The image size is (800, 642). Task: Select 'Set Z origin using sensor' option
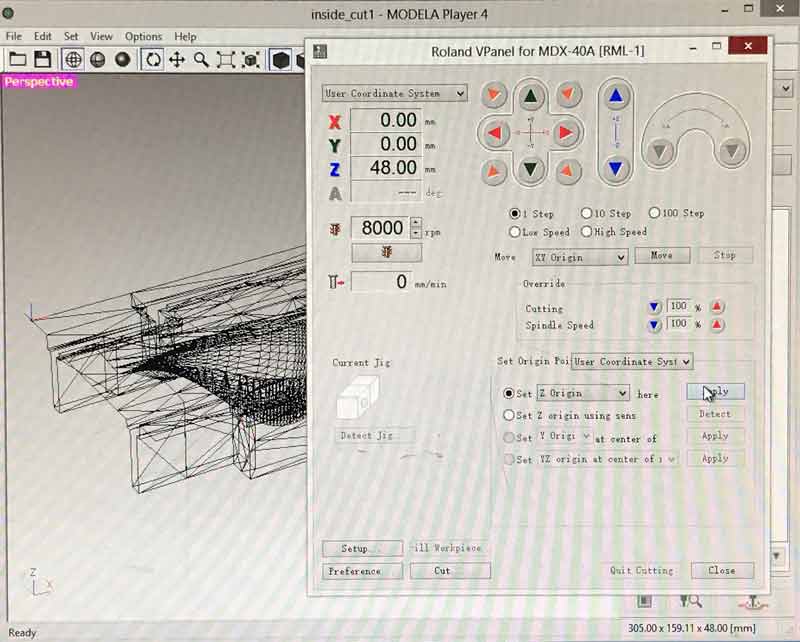[x=508, y=415]
